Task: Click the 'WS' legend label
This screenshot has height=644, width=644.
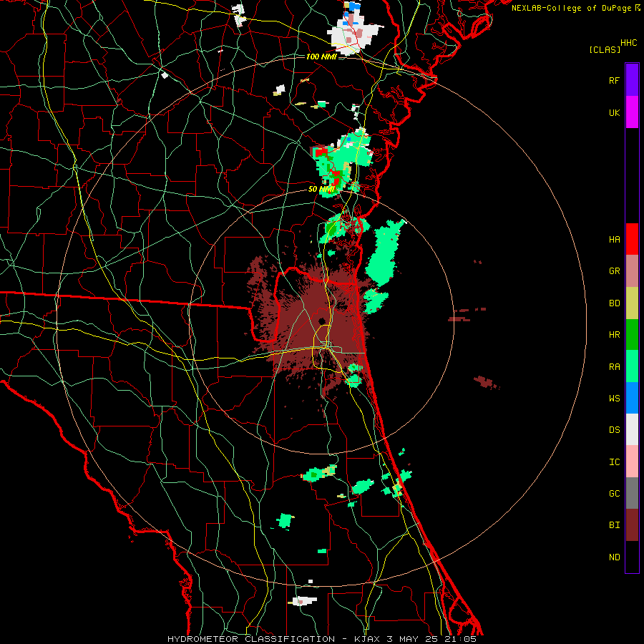Action: point(614,399)
